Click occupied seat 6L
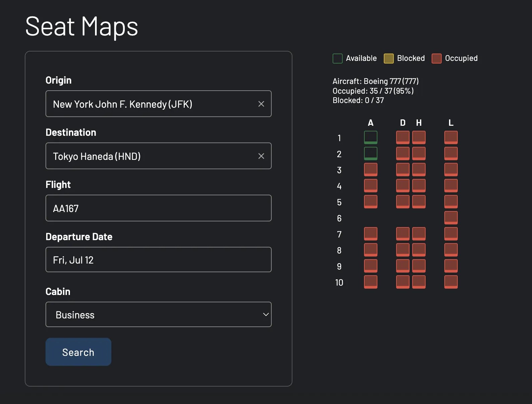The image size is (532, 404). click(451, 218)
